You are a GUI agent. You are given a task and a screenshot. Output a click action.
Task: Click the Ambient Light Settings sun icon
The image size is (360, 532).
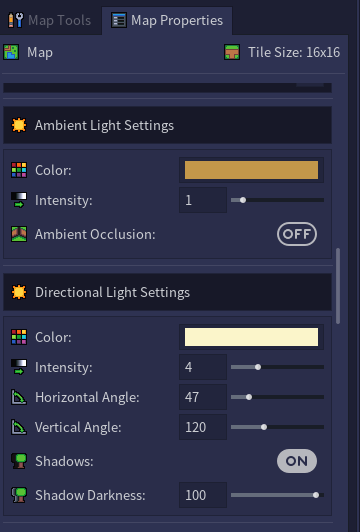click(x=19, y=125)
